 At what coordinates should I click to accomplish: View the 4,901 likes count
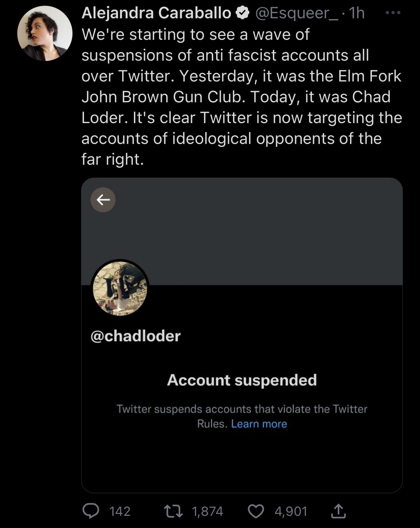[291, 511]
